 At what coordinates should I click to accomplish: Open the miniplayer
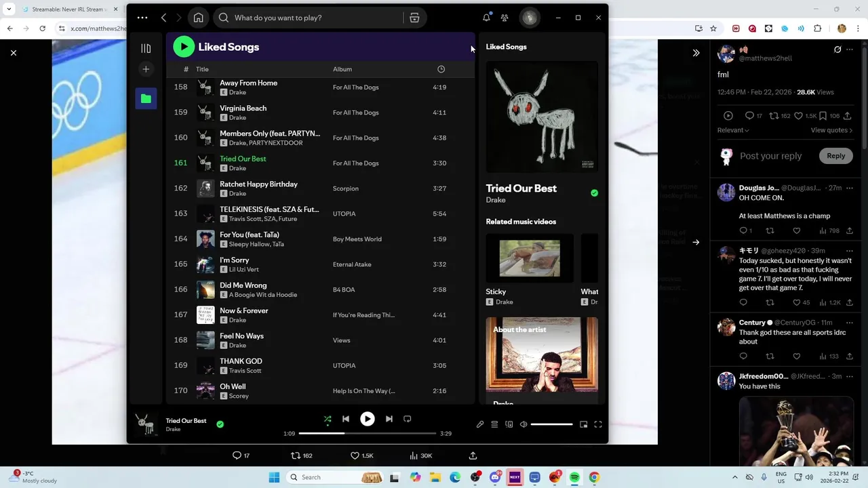point(583,424)
